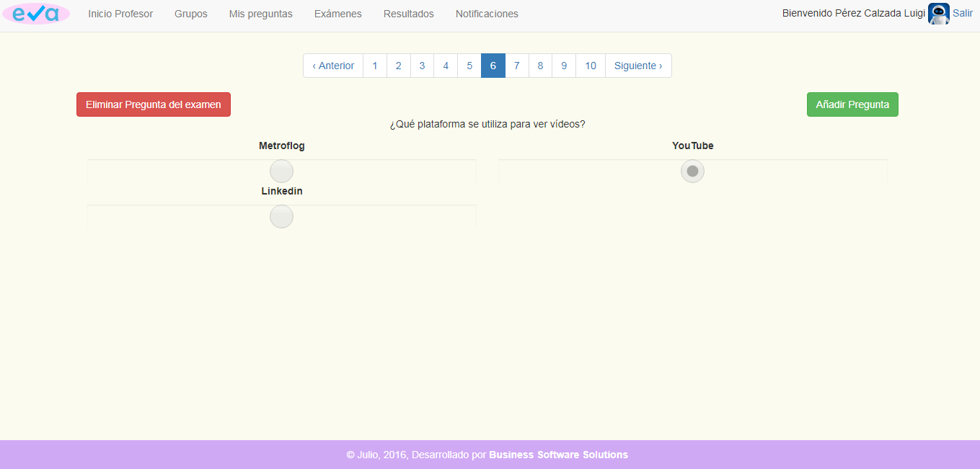Viewport: 980px width, 469px height.
Task: Jump to page 7 in pagination
Action: pos(516,66)
